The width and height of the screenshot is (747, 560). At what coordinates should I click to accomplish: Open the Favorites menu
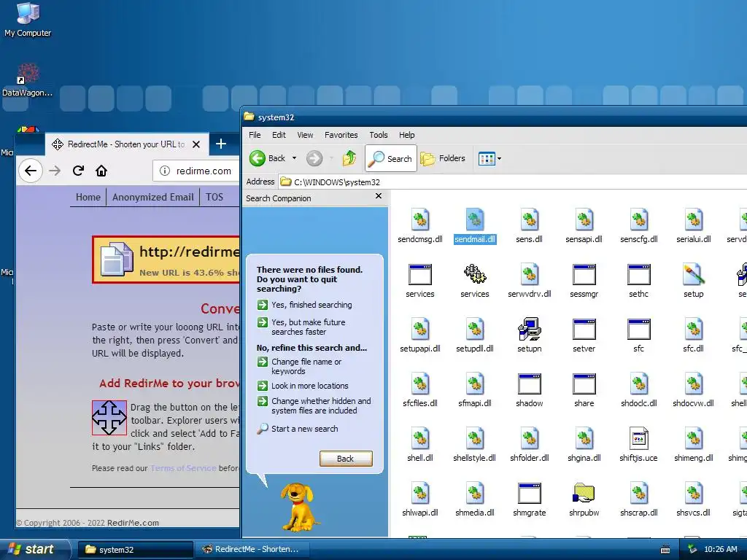341,135
